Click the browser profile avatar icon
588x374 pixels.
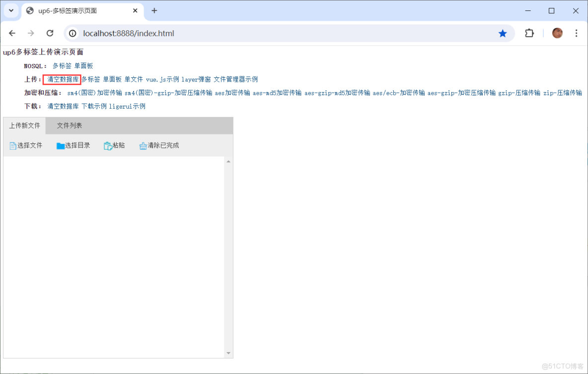coord(557,33)
